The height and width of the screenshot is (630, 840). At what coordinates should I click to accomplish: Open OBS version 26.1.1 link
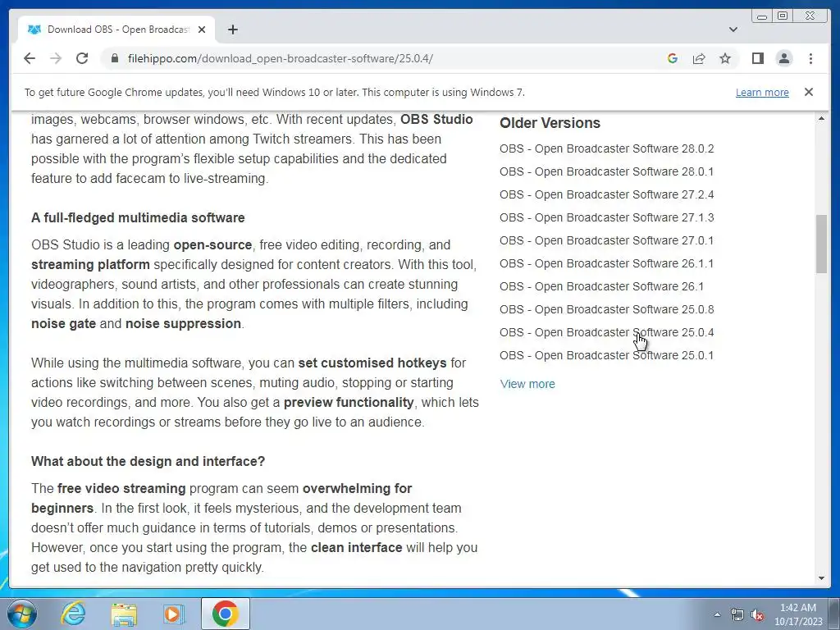[x=606, y=263]
